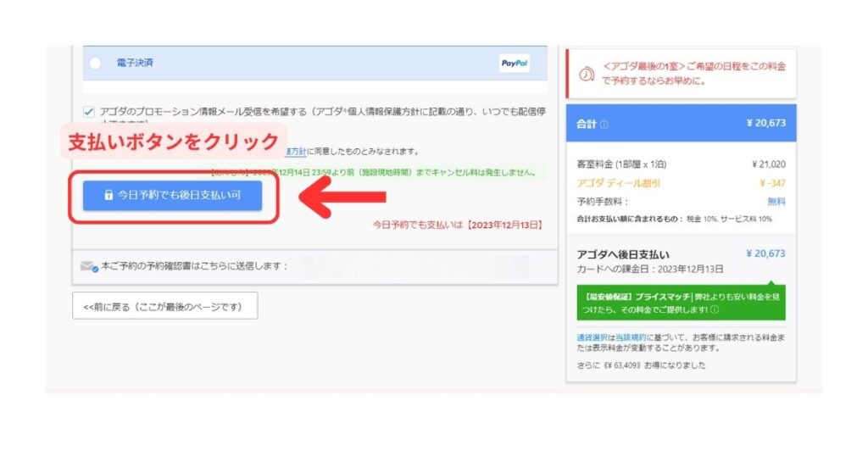Screen dimensions: 868x456
Task: Click the アゴダ ディール割引 label
Action: pyautogui.click(x=618, y=183)
